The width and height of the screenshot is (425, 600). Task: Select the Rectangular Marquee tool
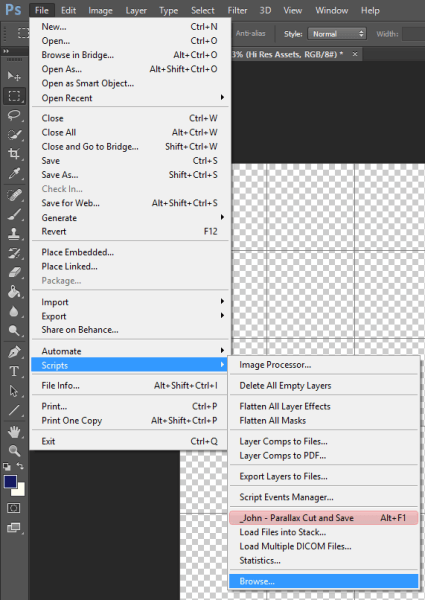[x=14, y=96]
